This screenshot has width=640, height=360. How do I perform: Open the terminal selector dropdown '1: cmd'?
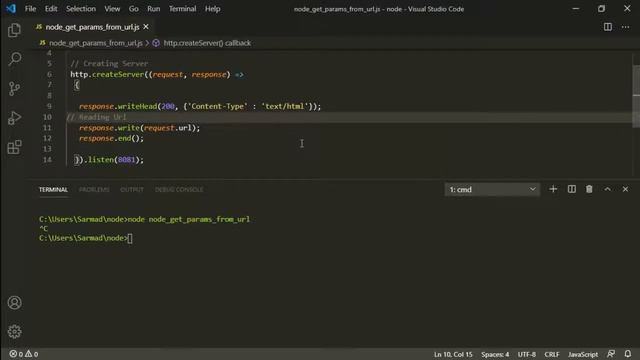tap(492, 189)
